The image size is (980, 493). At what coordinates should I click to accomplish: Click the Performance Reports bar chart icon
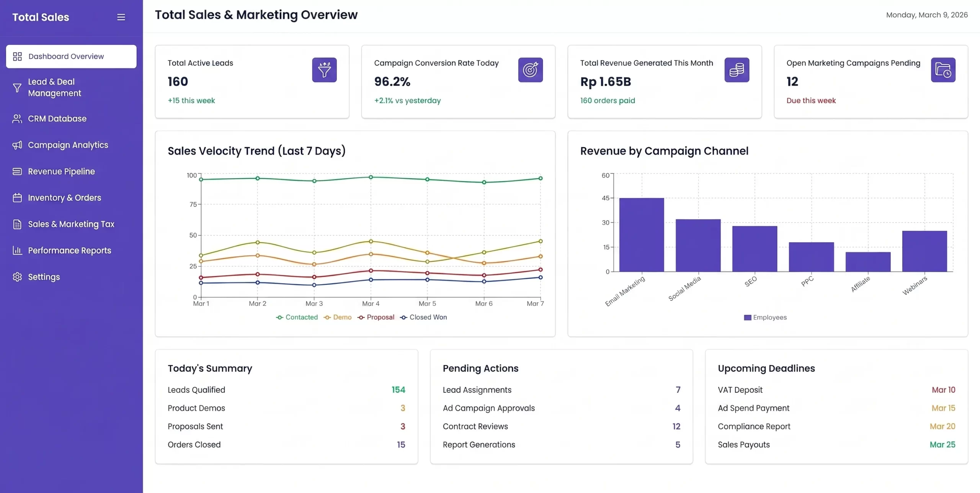(17, 251)
